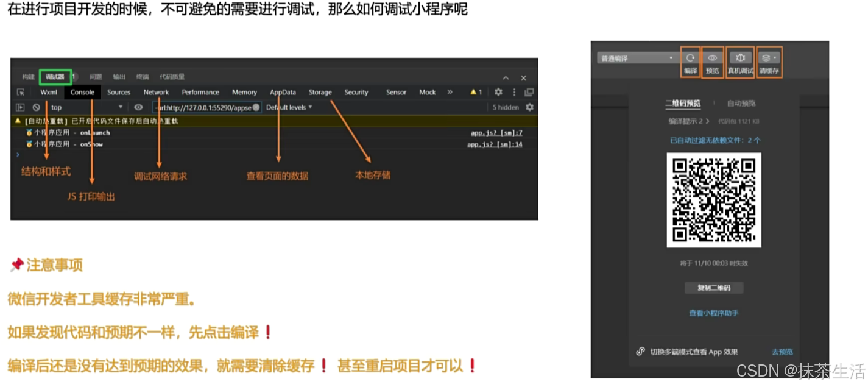Clear the console with the ban icon
Viewport: 868px width, 387px height.
pos(36,107)
